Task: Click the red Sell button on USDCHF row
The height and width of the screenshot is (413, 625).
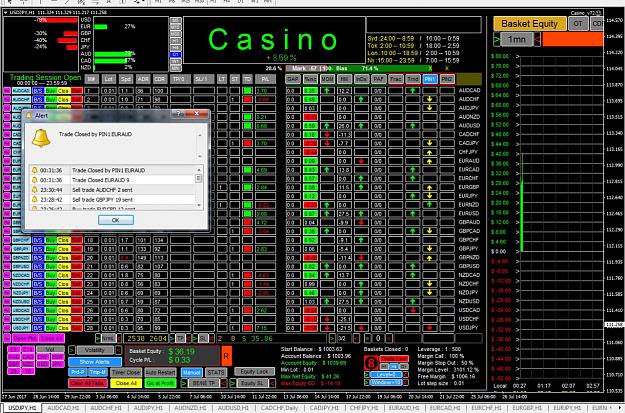Action: 77,319
